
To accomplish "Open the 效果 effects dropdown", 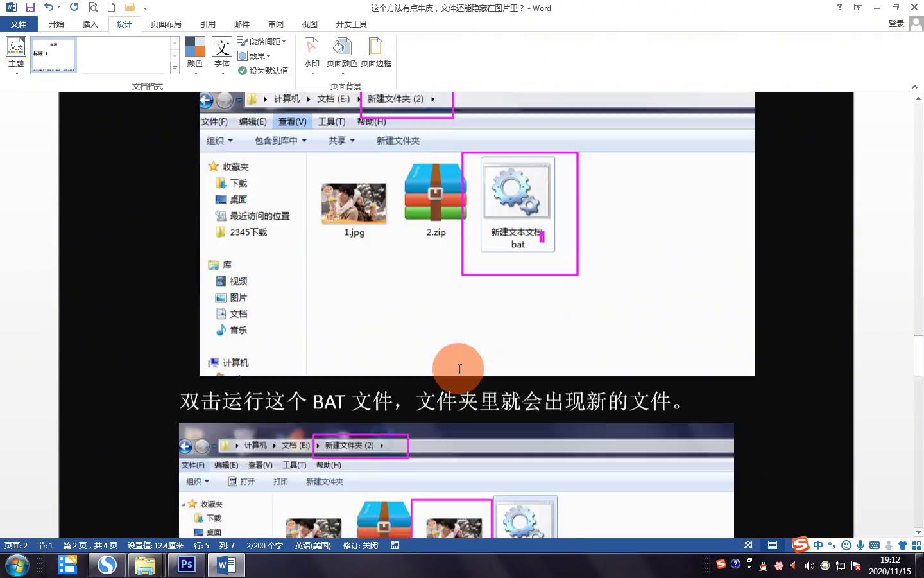I will [x=255, y=56].
